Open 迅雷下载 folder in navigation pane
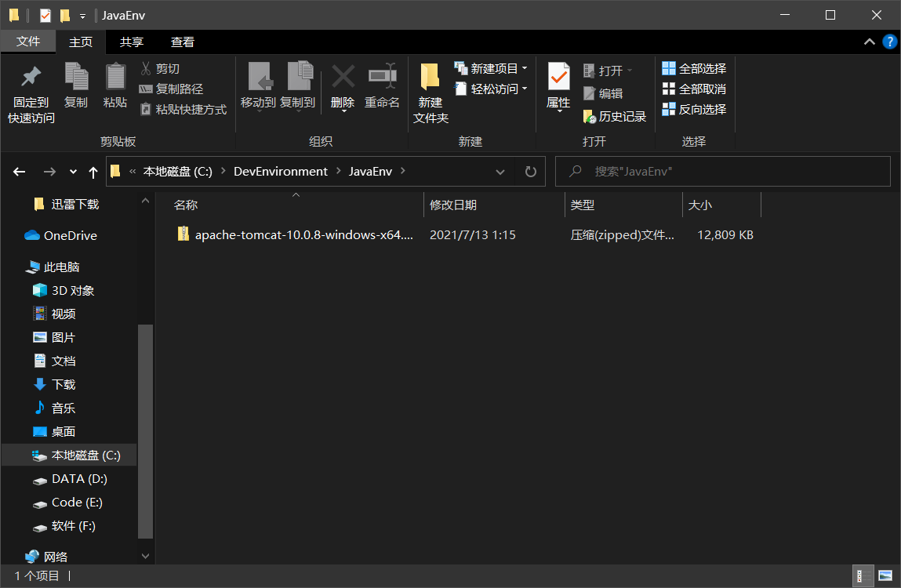901x588 pixels. (67, 204)
